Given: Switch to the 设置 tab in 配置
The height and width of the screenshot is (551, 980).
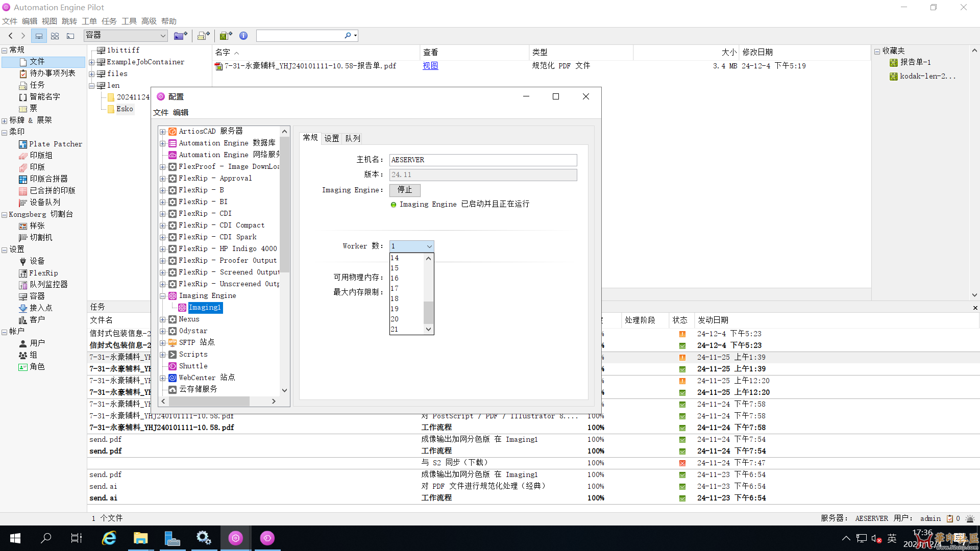Looking at the screenshot, I should (x=332, y=138).
